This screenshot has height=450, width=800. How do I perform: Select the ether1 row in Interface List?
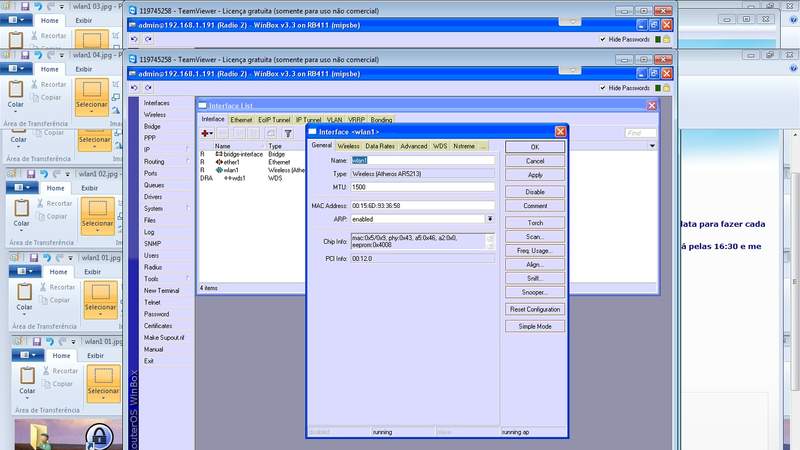(x=253, y=162)
